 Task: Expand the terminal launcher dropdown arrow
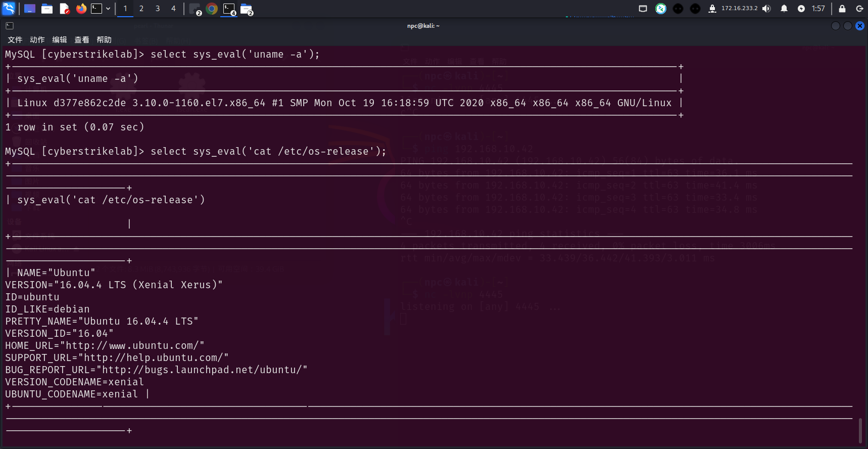[108, 9]
